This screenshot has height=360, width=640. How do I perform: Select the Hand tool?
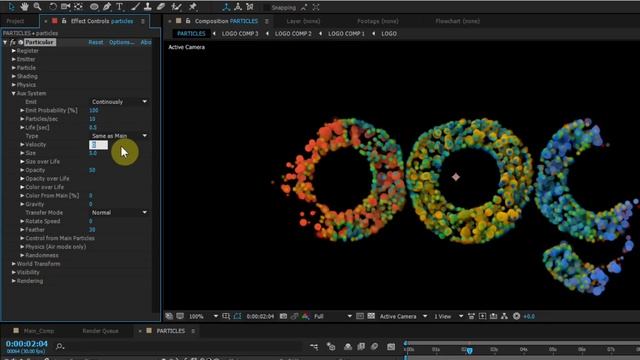(x=24, y=7)
